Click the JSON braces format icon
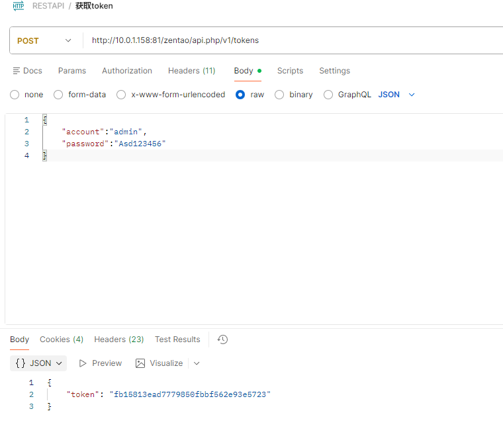 (21, 363)
